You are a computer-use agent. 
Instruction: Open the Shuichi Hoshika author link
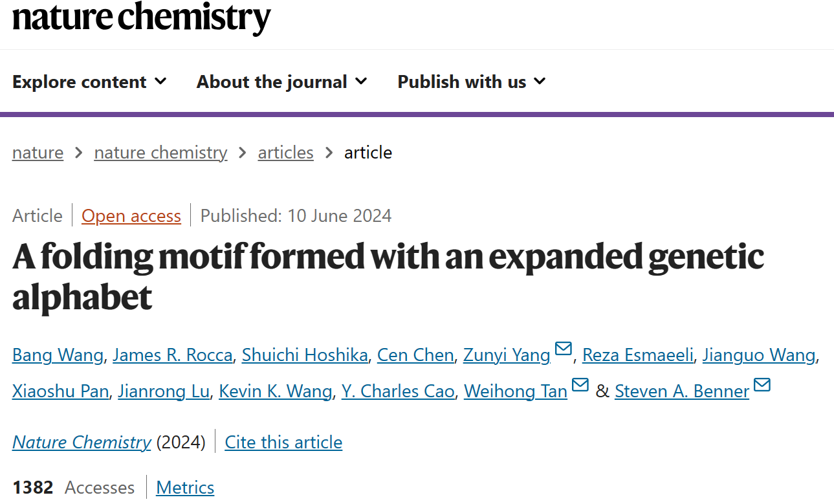305,355
